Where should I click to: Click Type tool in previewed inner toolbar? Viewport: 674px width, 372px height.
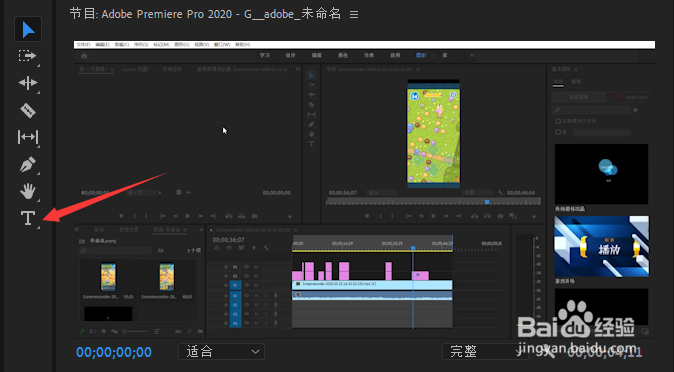click(x=312, y=144)
